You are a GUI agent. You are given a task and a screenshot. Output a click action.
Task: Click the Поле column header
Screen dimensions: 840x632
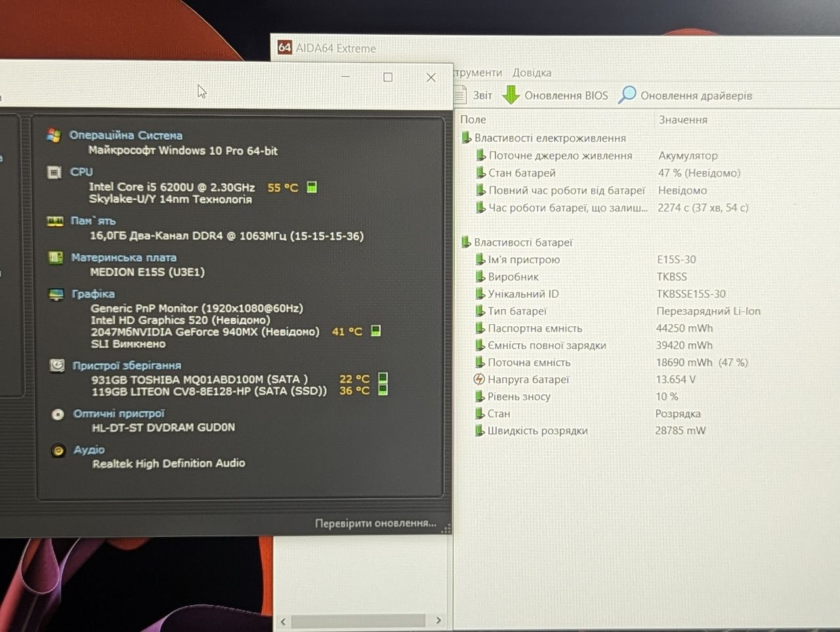click(473, 119)
